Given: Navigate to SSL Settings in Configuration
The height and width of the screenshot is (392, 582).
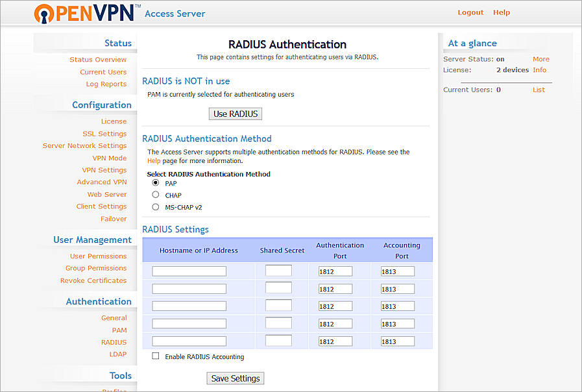Looking at the screenshot, I should pos(104,134).
